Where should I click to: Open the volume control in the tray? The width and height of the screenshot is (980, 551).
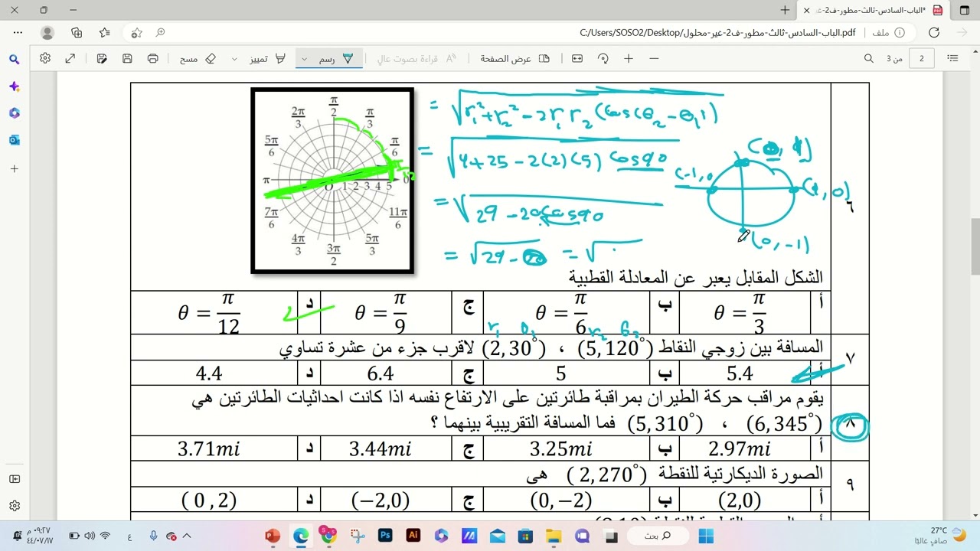(90, 536)
